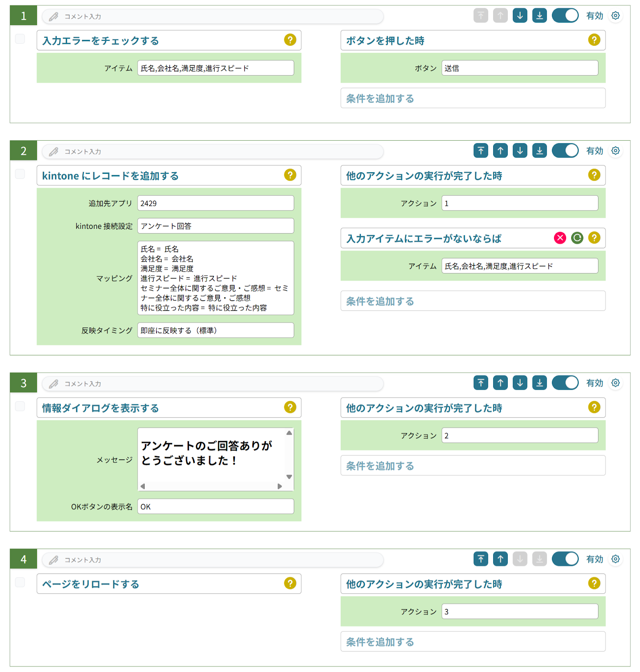Click the 追加先アプリ field showing 2429
This screenshot has height=672, width=640.
coord(216,203)
